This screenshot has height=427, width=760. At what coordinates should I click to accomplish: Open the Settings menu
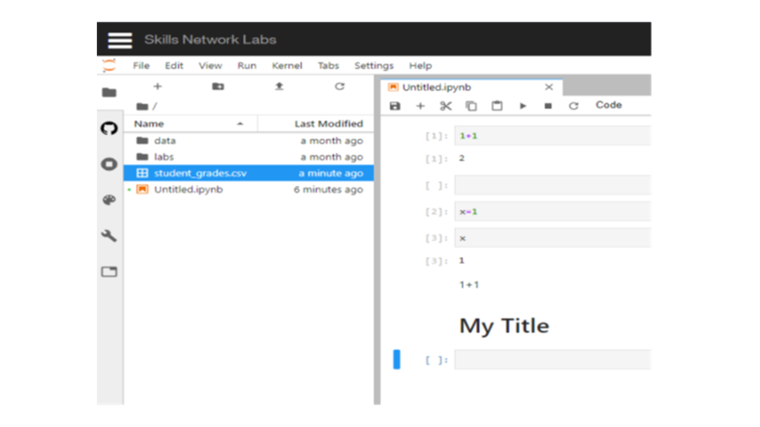pos(374,66)
